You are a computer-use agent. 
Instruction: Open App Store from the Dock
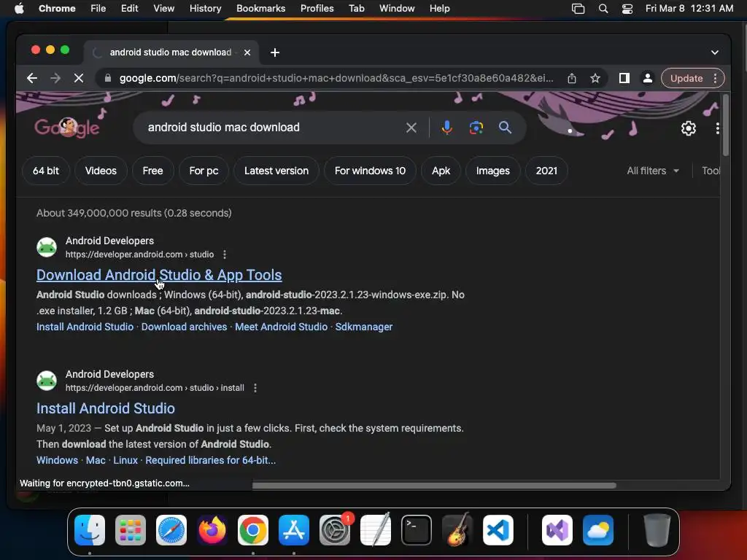tap(294, 530)
